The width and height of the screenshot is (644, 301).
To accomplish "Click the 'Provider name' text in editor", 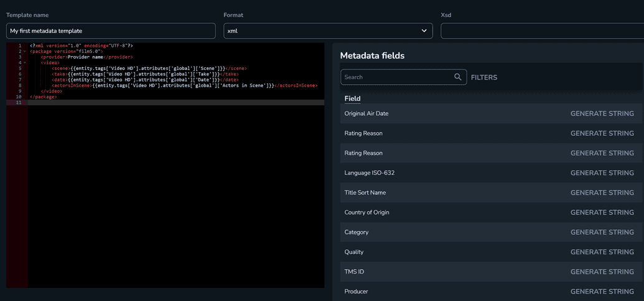I will 85,57.
